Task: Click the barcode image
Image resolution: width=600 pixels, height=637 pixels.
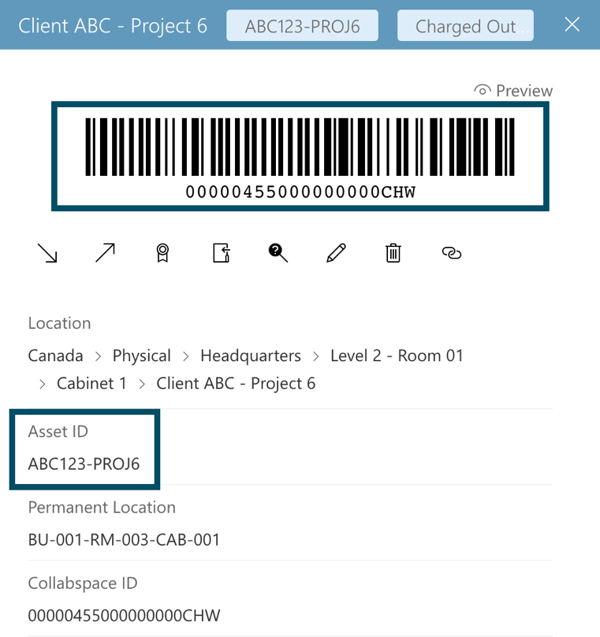Action: click(300, 147)
